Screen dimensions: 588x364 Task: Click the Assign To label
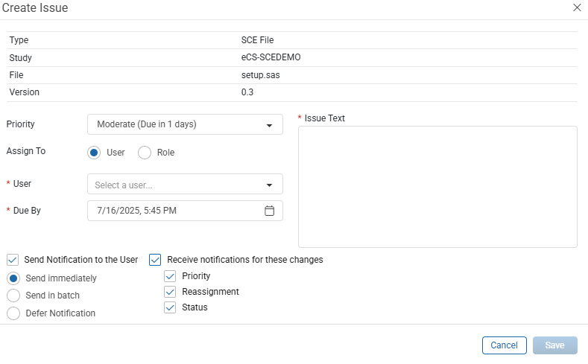(26, 151)
